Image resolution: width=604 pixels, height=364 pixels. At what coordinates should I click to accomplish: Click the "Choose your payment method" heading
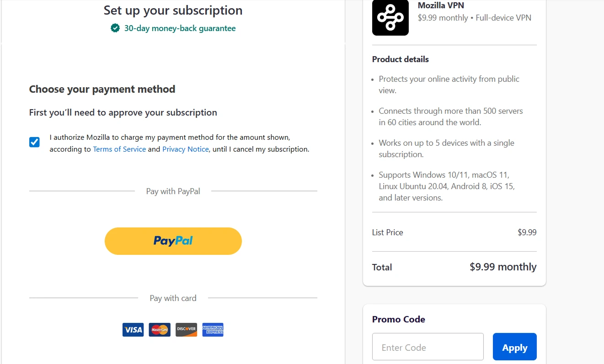[102, 89]
